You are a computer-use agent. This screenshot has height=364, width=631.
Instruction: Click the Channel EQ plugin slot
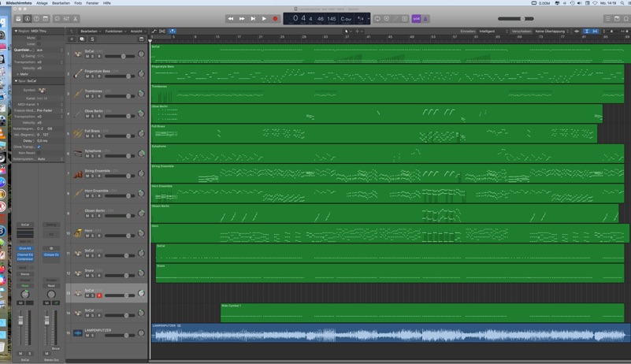[25, 255]
